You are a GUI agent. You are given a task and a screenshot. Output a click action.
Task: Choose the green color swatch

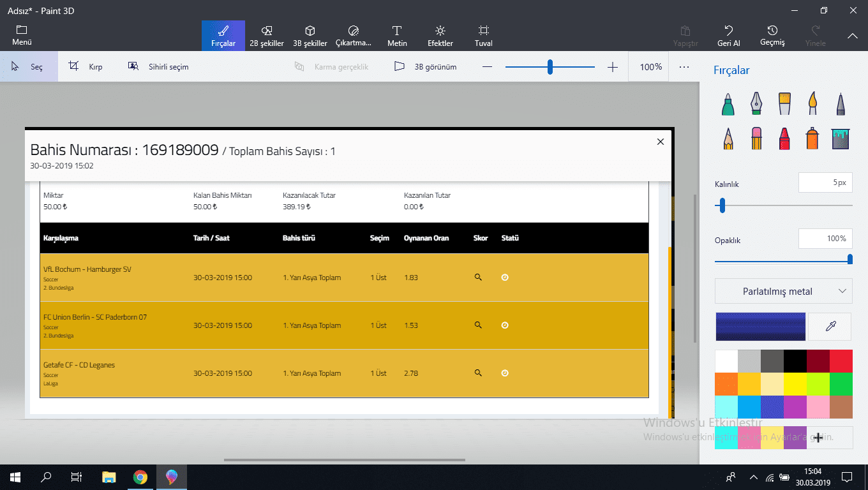click(x=841, y=384)
